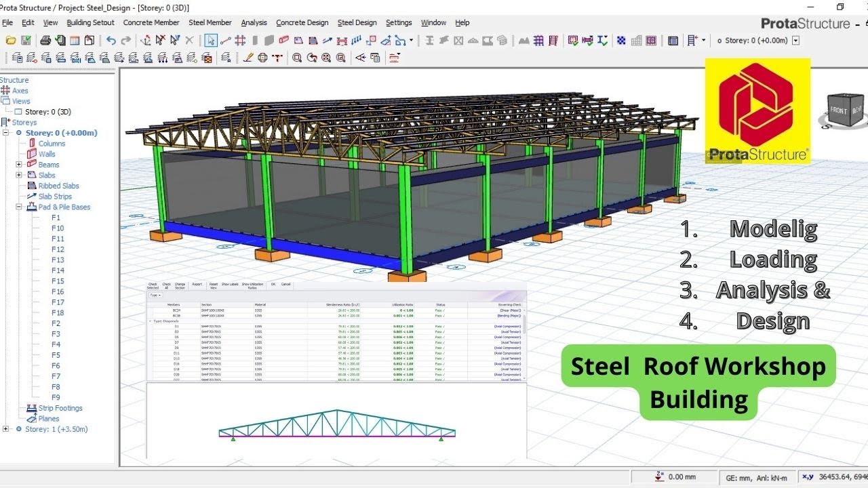Click the Z 0.00 mm status field
Viewport: 868px width, 488px height.
point(674,477)
